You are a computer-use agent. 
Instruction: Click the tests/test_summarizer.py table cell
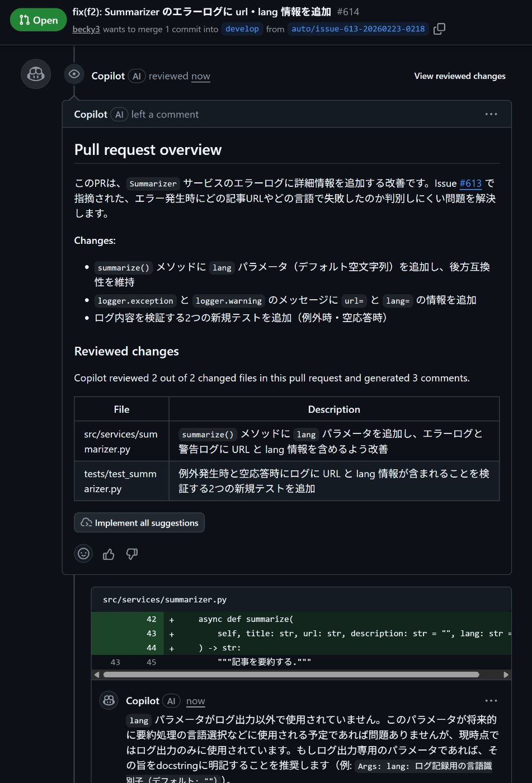[121, 481]
